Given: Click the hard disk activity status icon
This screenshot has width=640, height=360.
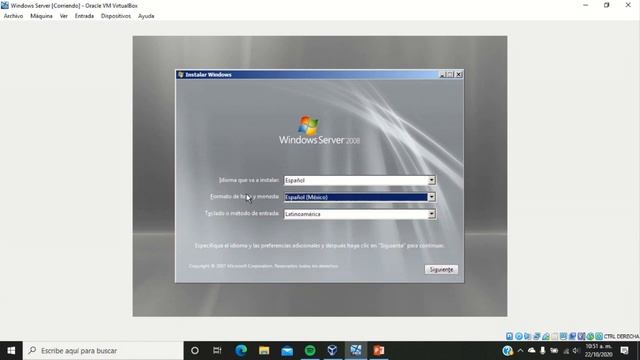Looking at the screenshot, I should tap(509, 336).
